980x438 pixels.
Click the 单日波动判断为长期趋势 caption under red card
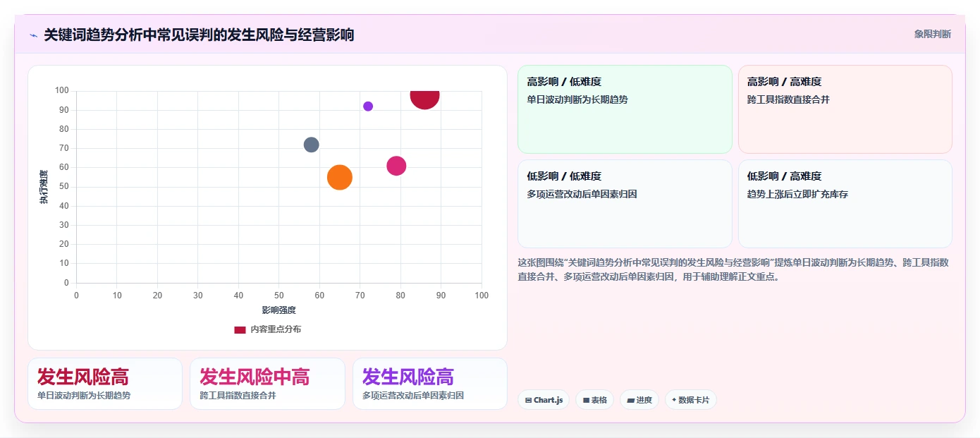click(84, 396)
